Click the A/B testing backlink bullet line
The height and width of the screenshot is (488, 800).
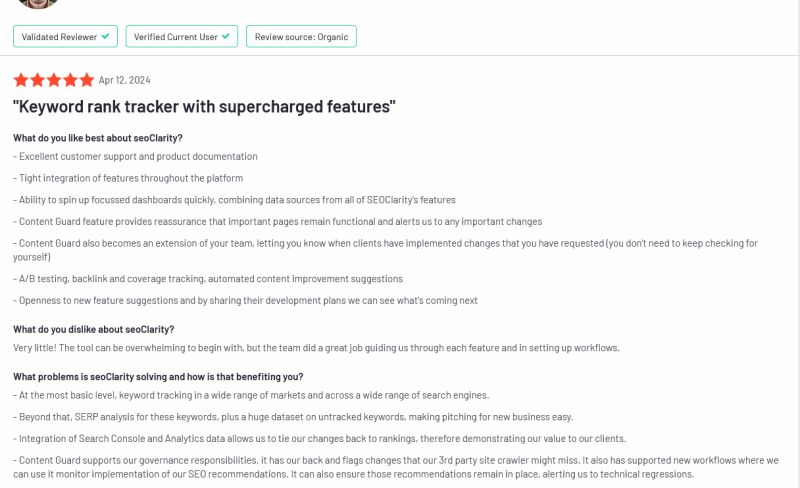pyautogui.click(x=208, y=279)
